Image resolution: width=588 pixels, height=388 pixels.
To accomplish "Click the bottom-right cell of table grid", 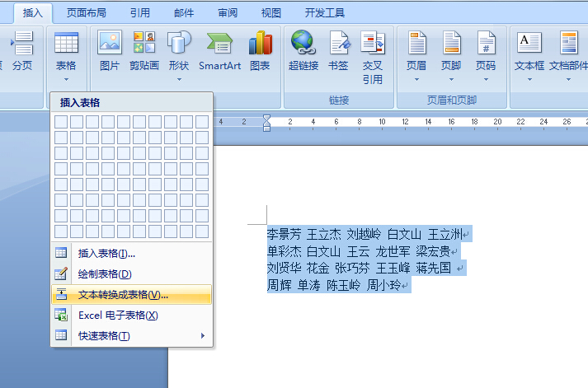I will click(202, 231).
